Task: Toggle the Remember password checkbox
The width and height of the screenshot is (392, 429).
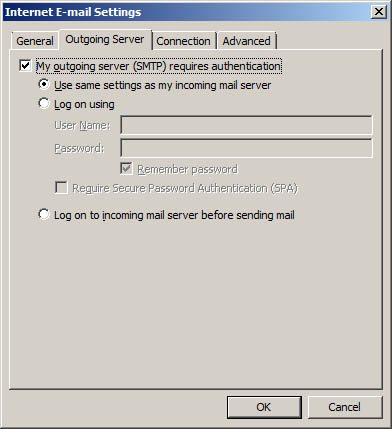Action: click(x=126, y=169)
